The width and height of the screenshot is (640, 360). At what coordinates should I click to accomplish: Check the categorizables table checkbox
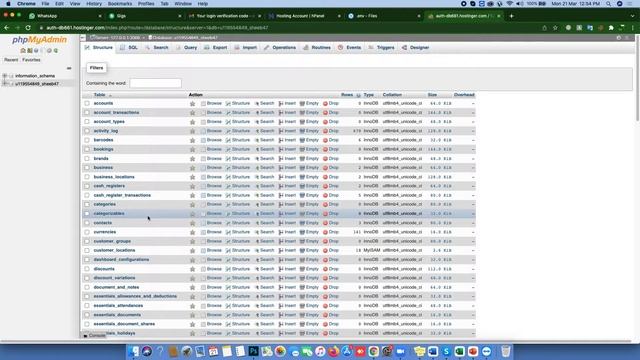coord(87,213)
